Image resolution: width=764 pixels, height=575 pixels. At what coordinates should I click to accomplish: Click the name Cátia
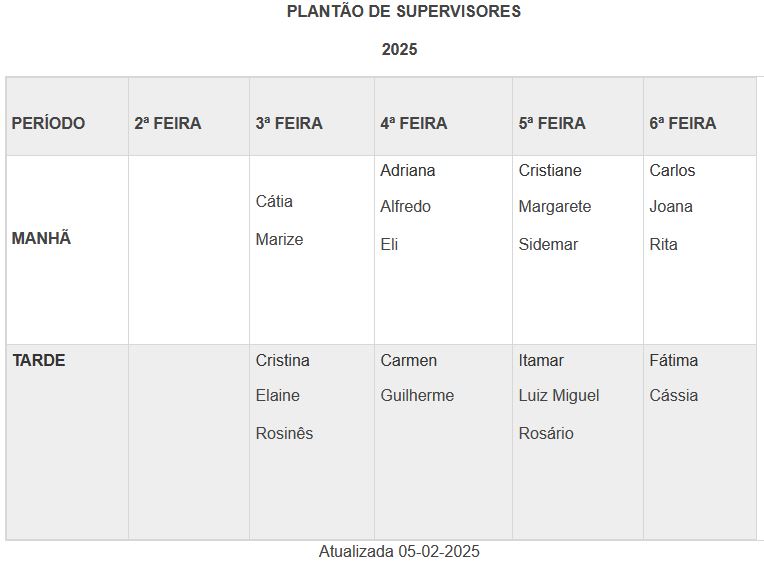tap(274, 201)
